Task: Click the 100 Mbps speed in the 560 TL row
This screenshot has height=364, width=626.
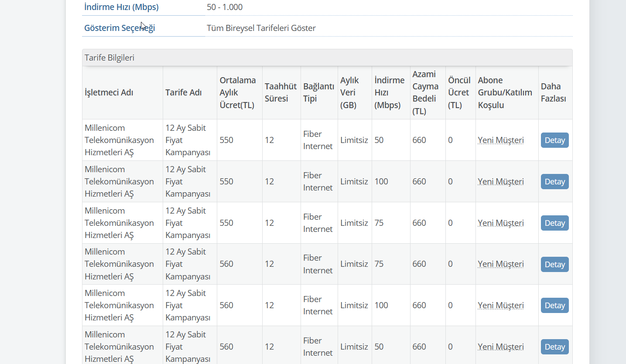Action: point(381,305)
